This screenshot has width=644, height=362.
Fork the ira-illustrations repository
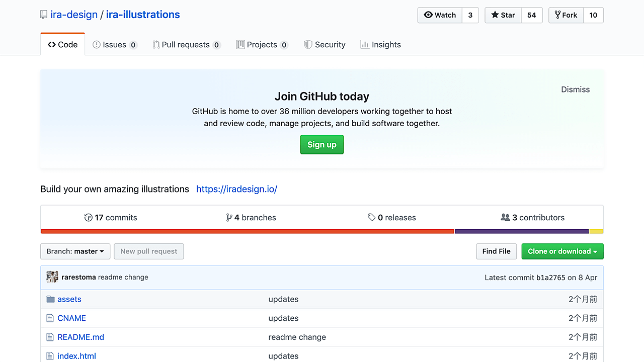[566, 15]
